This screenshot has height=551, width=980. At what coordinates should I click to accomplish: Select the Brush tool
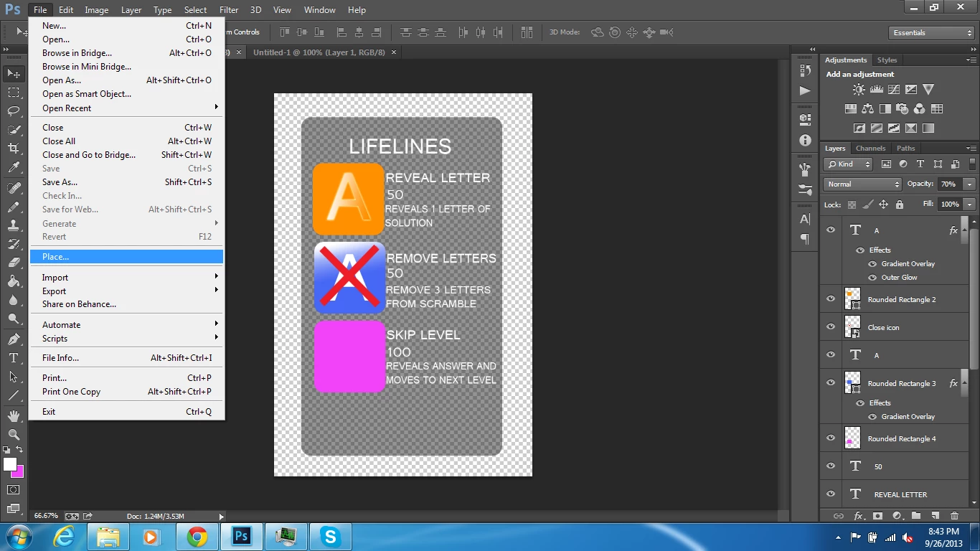tap(14, 207)
